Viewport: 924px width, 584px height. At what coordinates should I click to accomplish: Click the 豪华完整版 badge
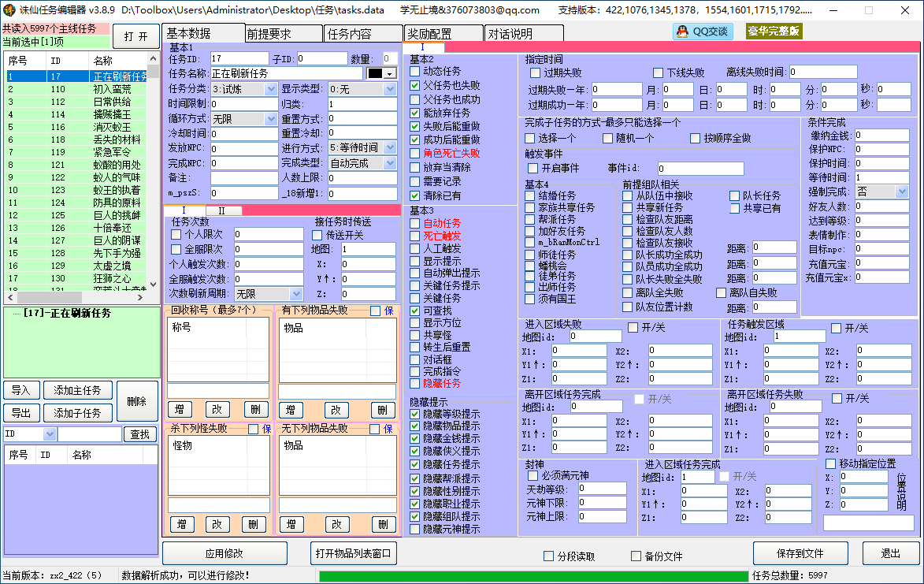[774, 32]
